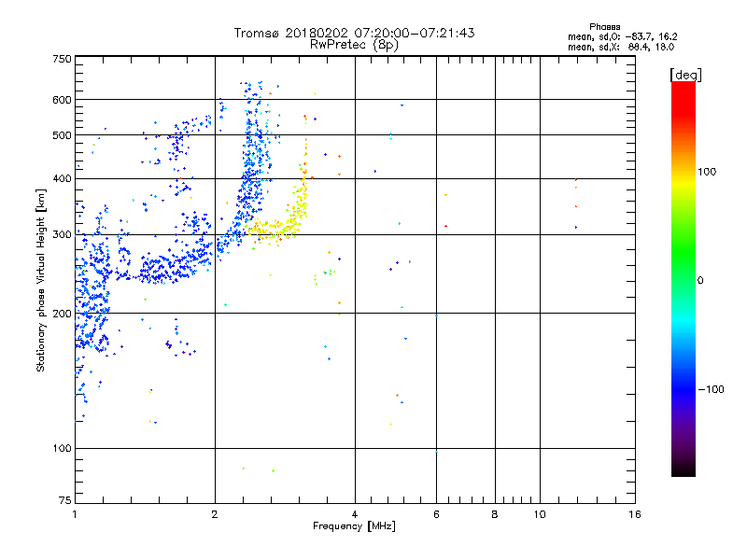Click the 'mean, sd,O: -83.7, 16.2' statistic
Image resolution: width=747 pixels, height=560 pixels.
pos(622,36)
